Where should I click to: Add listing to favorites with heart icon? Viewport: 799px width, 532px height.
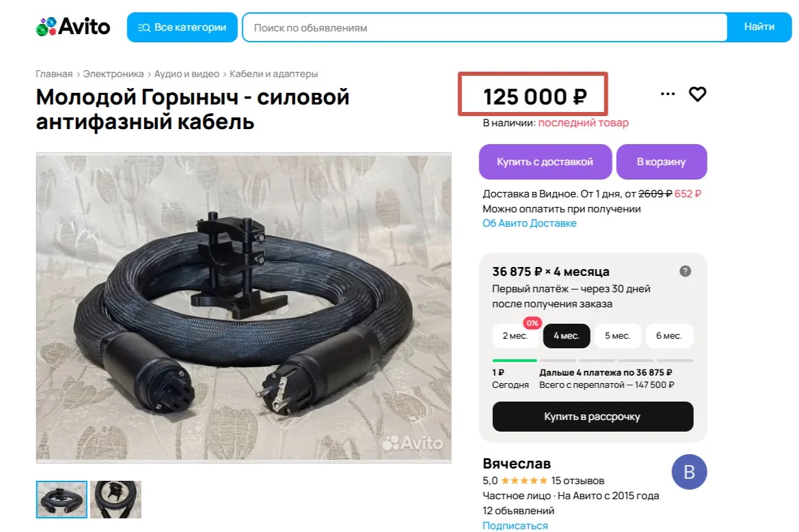click(697, 94)
